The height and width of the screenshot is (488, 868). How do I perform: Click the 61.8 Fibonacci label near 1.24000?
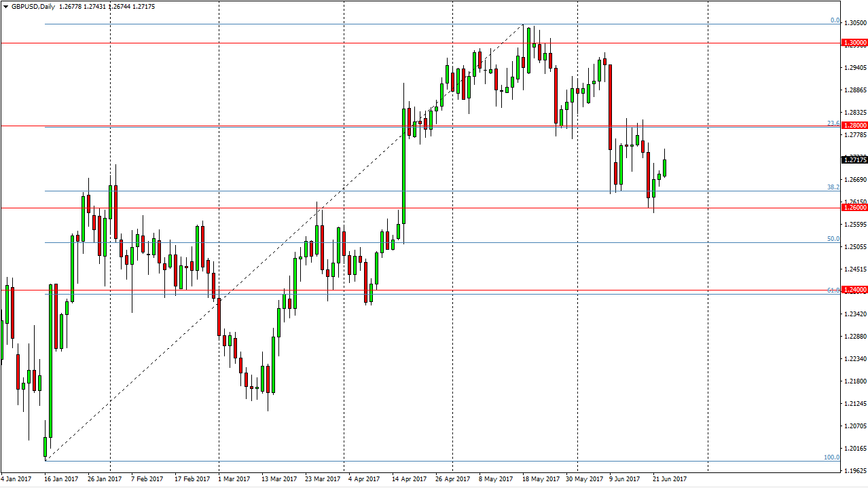[x=833, y=290]
